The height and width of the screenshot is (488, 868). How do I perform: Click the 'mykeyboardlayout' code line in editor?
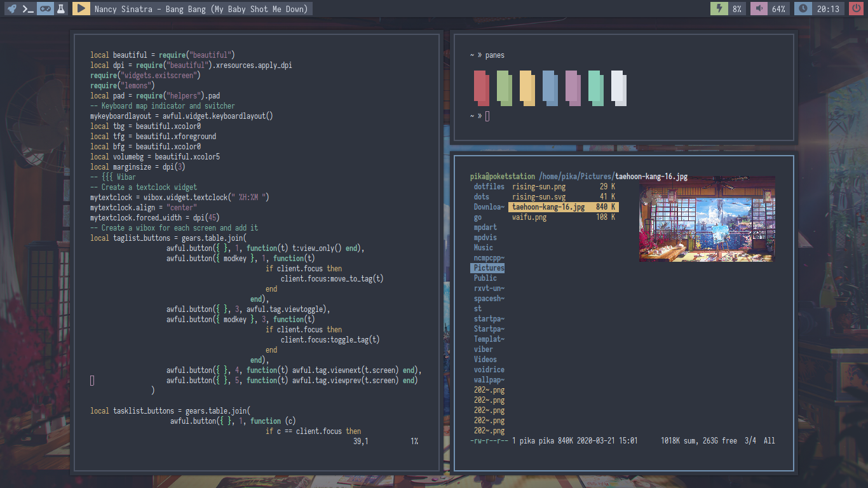pyautogui.click(x=182, y=116)
